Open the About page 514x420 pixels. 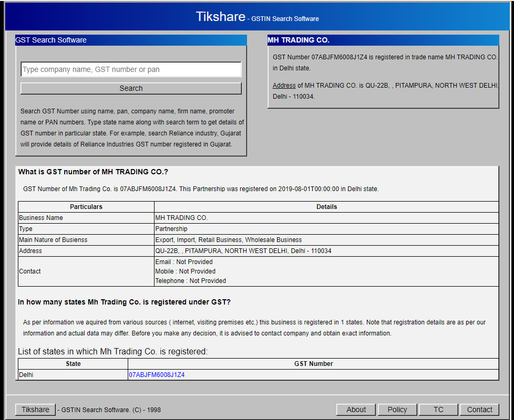(356, 409)
